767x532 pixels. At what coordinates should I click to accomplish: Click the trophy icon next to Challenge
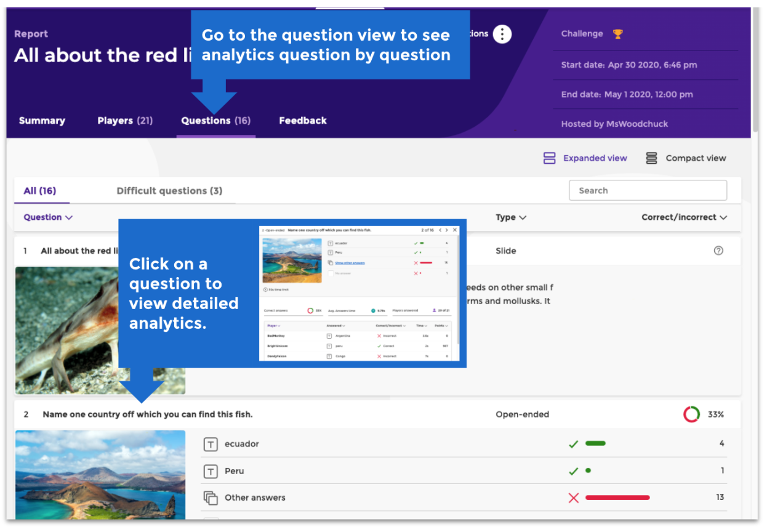tap(616, 34)
